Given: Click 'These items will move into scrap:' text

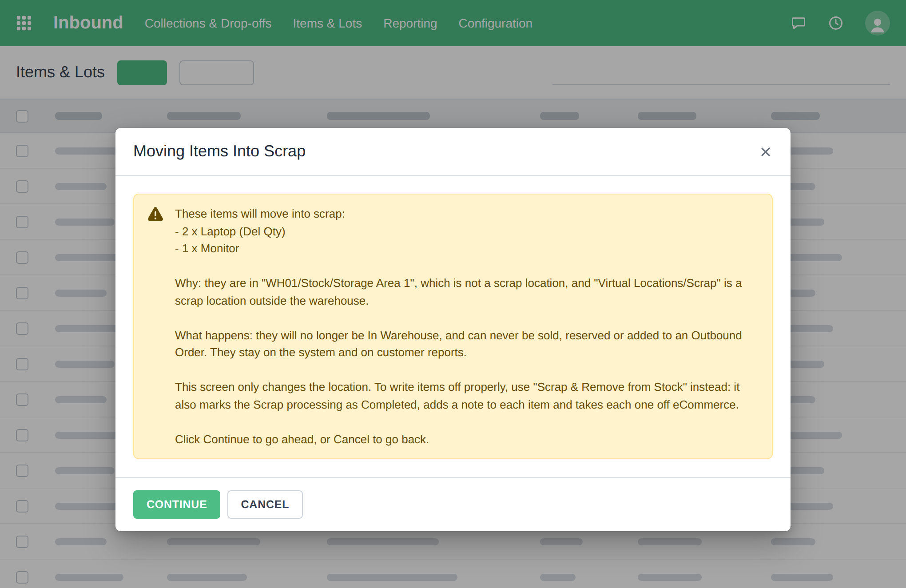Looking at the screenshot, I should tap(260, 214).
